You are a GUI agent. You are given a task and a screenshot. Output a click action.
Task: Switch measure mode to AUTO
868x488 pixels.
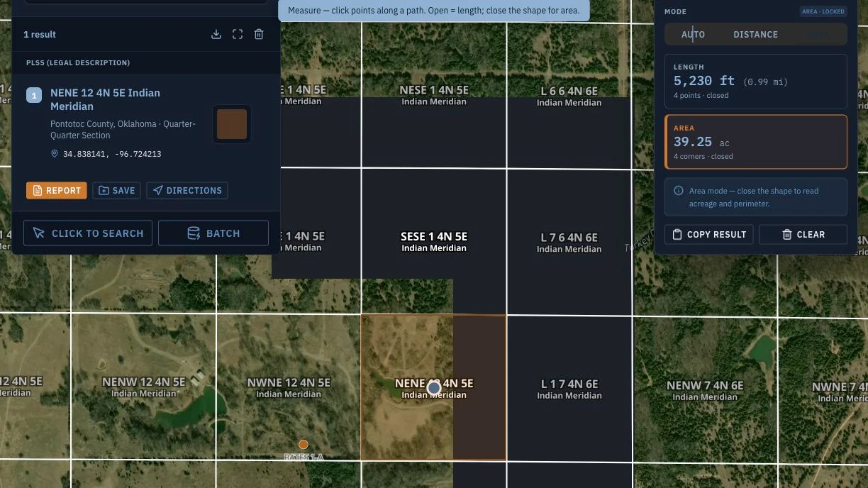693,34
